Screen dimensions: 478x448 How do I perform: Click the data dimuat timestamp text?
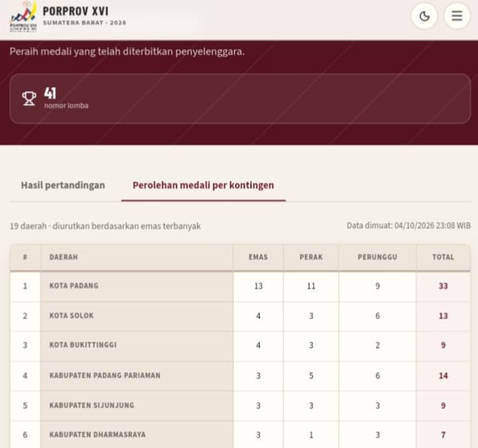[x=409, y=226]
